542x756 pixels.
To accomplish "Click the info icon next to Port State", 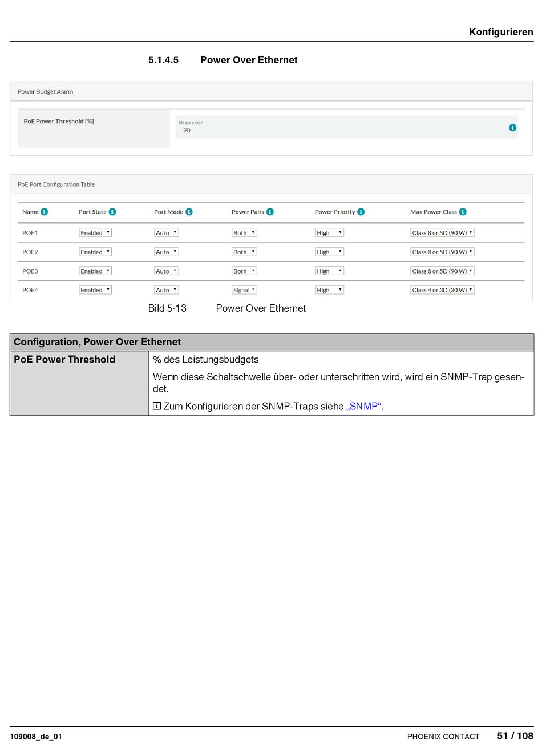I will [112, 212].
